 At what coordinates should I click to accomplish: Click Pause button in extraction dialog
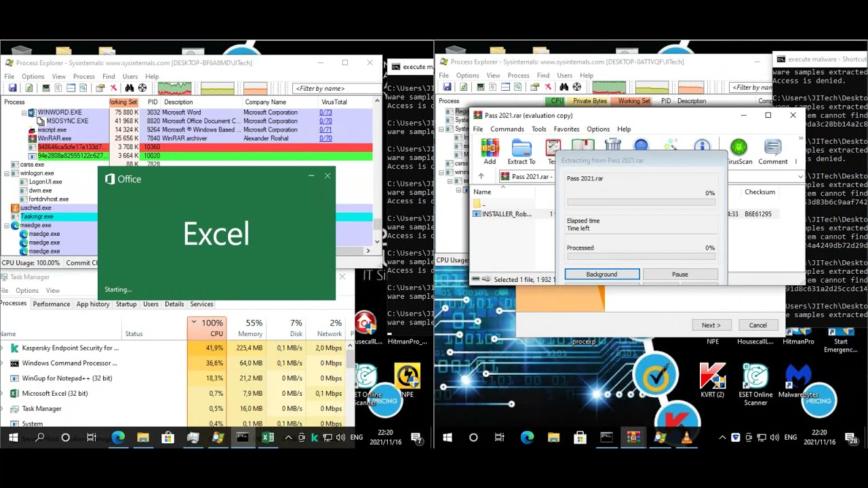(680, 274)
